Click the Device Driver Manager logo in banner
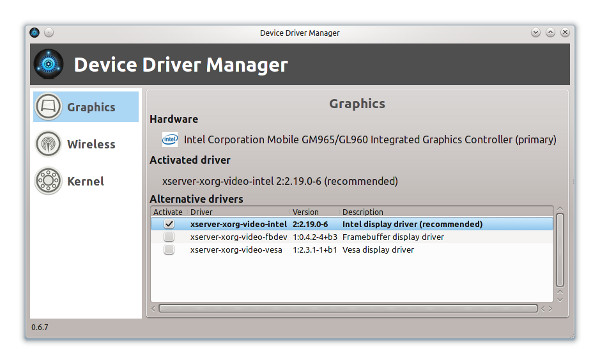The width and height of the screenshot is (600, 364). (49, 64)
